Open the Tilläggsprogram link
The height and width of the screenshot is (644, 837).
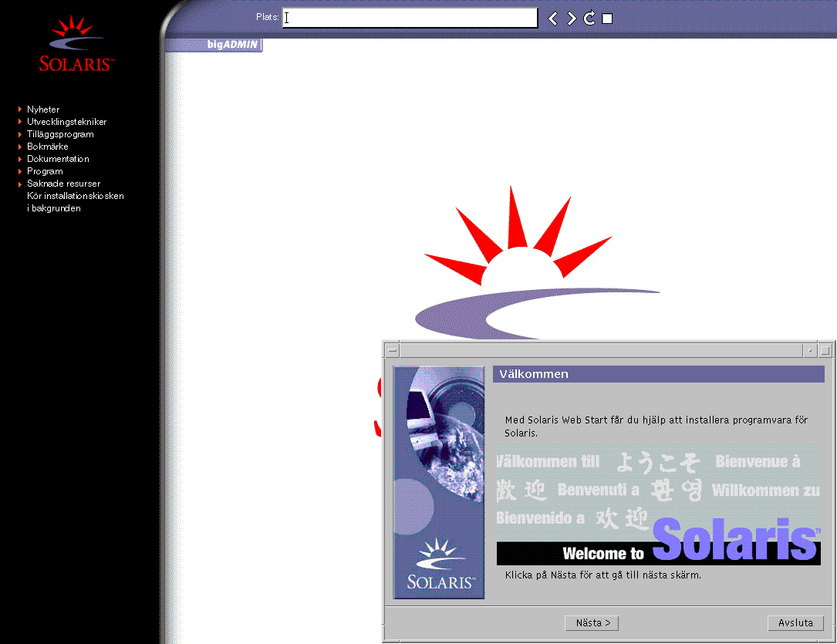(60, 134)
